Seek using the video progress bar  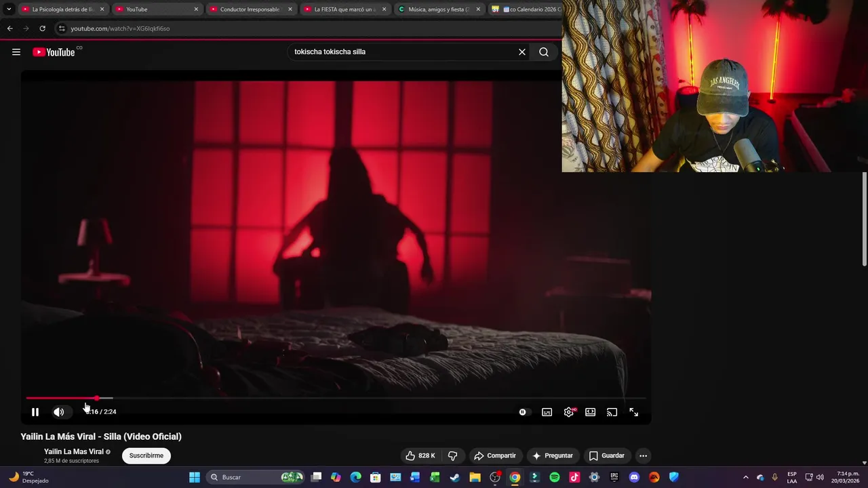(x=336, y=398)
